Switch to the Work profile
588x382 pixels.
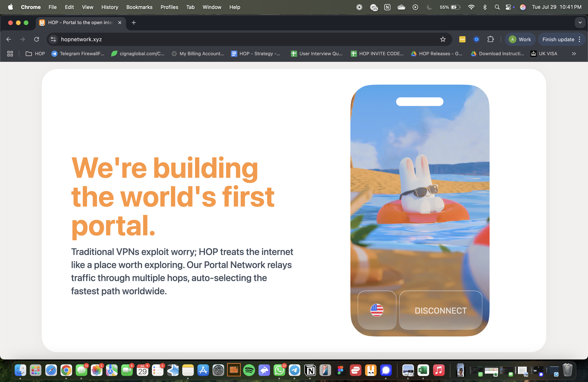click(x=520, y=39)
